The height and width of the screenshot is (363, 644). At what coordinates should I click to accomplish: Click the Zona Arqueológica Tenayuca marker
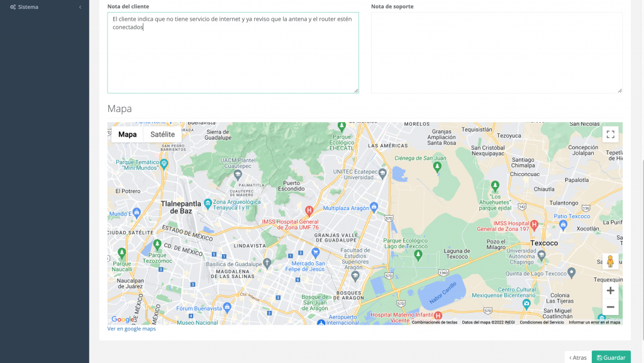[x=208, y=203]
